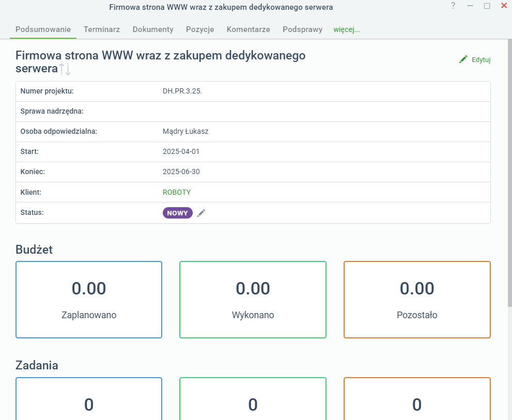The height and width of the screenshot is (420, 512).
Task: Click the Budżet section heading
Action: [x=34, y=250]
